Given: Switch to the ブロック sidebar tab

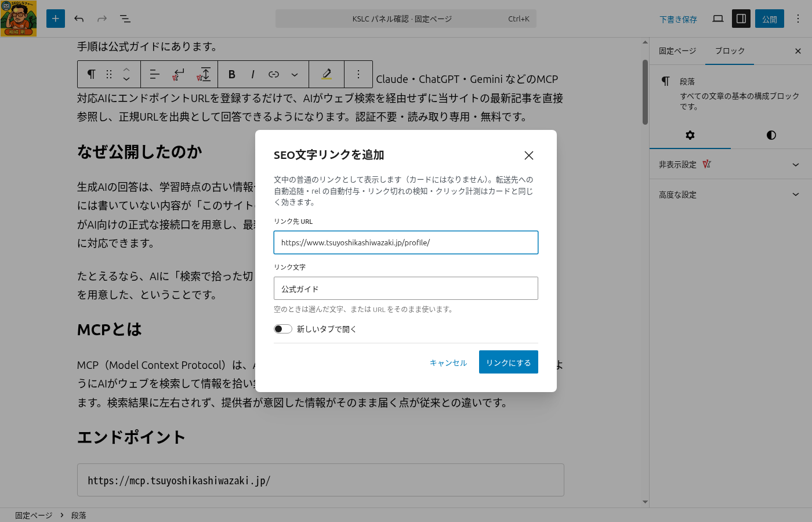Looking at the screenshot, I should point(730,51).
